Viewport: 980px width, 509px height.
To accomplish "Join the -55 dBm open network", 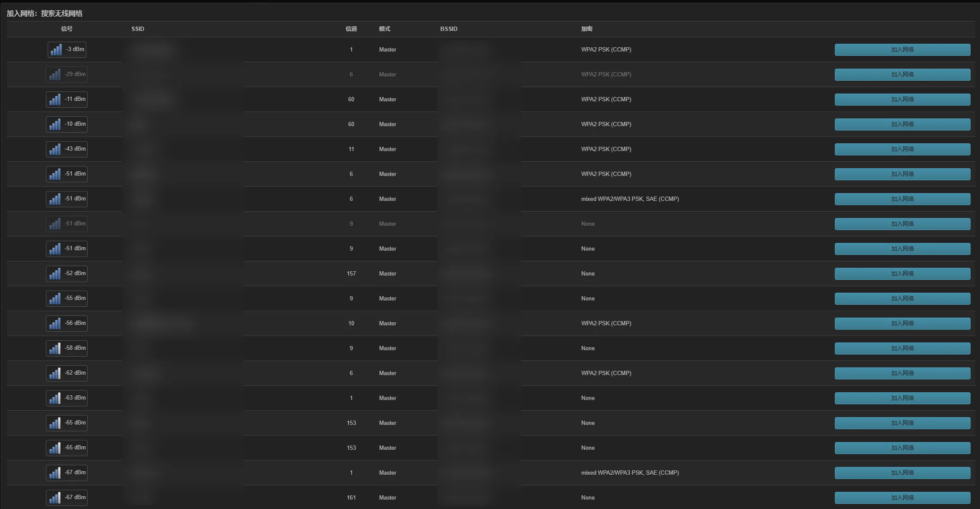I will pyautogui.click(x=902, y=299).
